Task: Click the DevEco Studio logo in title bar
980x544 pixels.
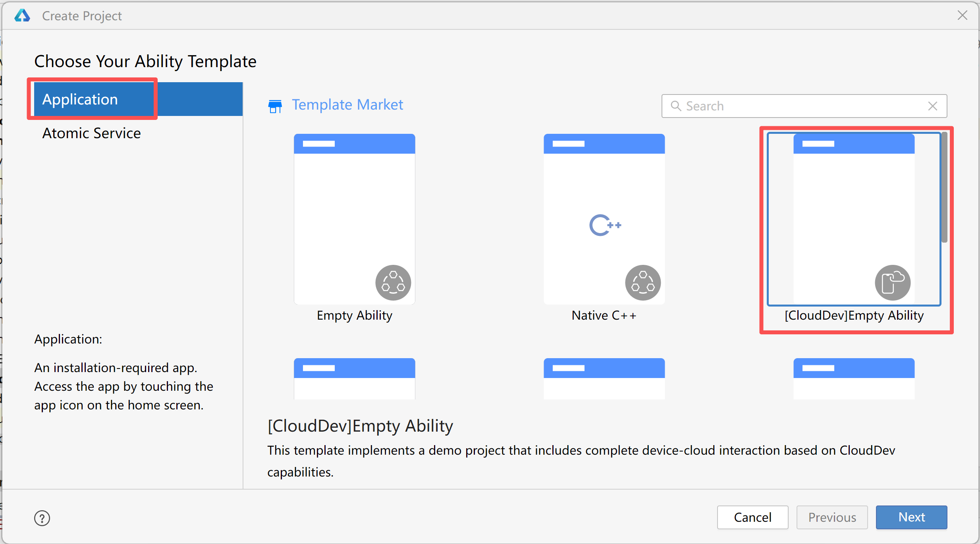Action: (22, 15)
